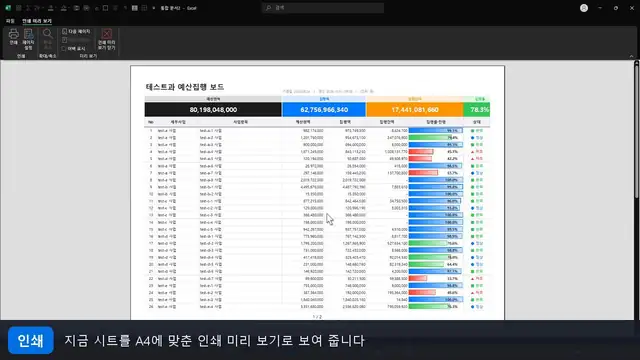The height and width of the screenshot is (360, 640).
Task: Click the green progress bar in row 26
Action: (x=429, y=307)
